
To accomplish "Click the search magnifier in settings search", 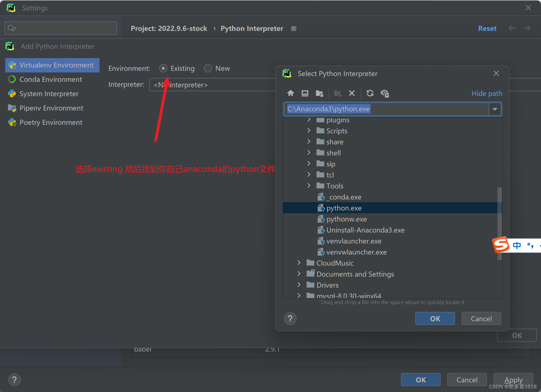I will [x=12, y=28].
